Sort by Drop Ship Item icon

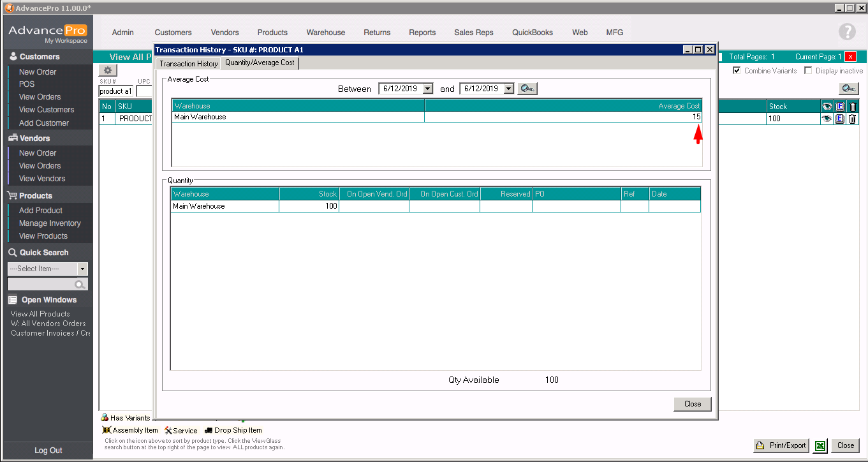click(x=209, y=431)
